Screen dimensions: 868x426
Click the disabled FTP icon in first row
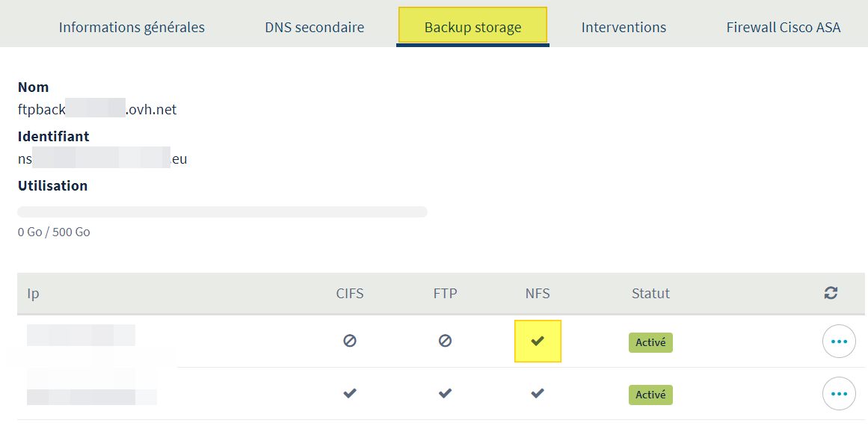(445, 341)
